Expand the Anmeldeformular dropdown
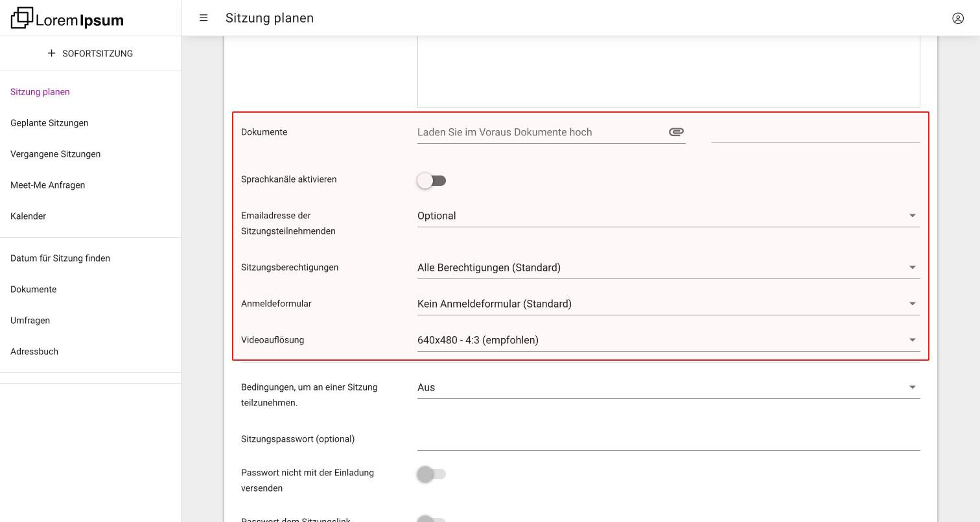 point(668,304)
